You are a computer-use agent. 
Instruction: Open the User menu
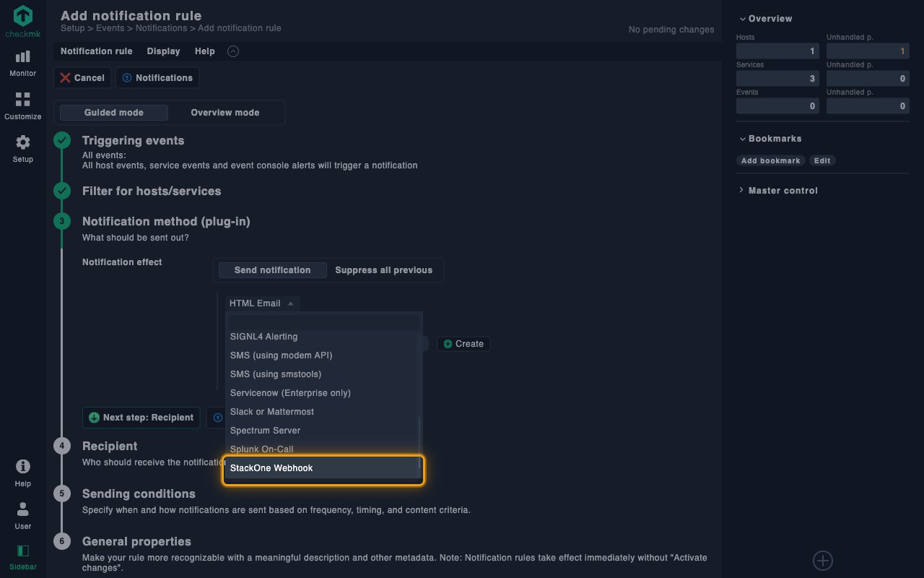coord(23,516)
